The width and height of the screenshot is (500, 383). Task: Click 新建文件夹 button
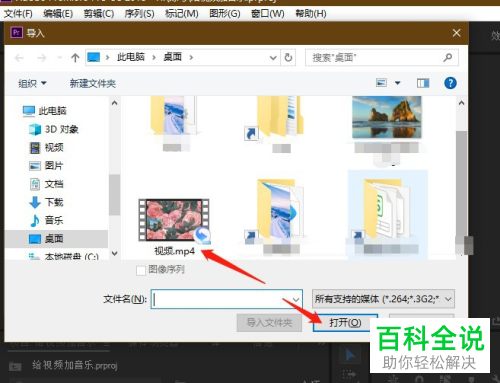(93, 83)
